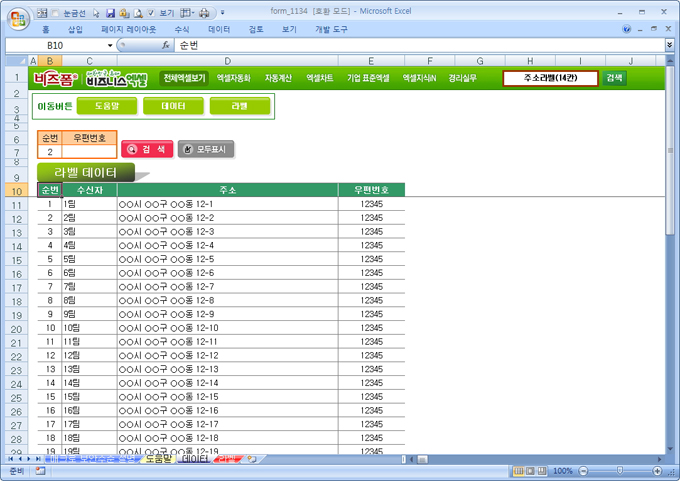Click the Insert Function fx icon
The image size is (680, 481).
coord(165,46)
